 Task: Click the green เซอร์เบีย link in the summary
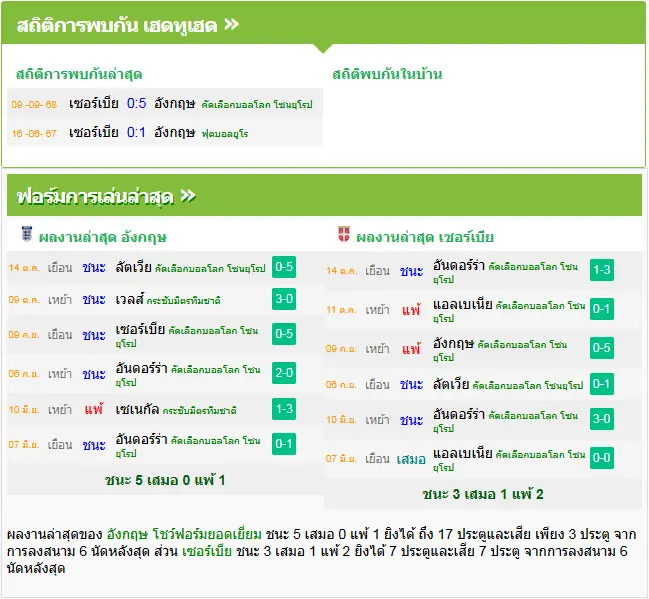tap(207, 551)
